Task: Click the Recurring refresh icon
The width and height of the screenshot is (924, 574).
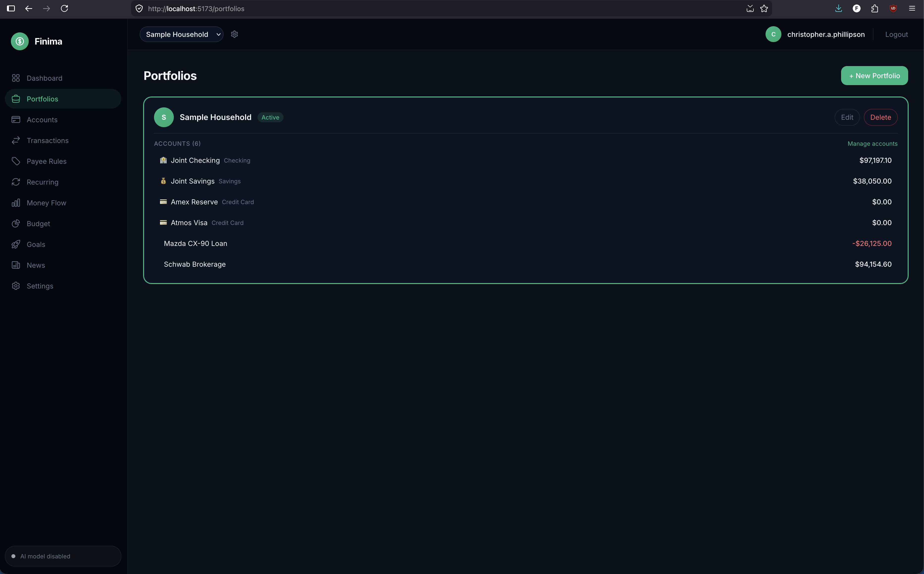Action: coord(16,182)
